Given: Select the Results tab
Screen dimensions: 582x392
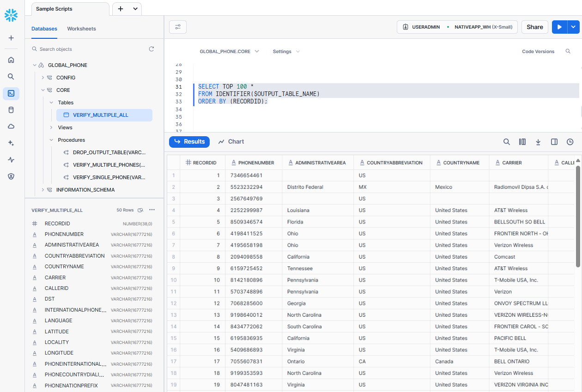Looking at the screenshot, I should (189, 142).
